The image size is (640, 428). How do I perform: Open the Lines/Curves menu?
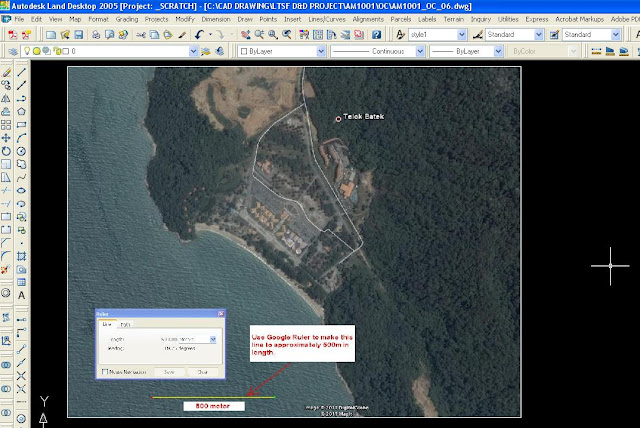(x=327, y=19)
